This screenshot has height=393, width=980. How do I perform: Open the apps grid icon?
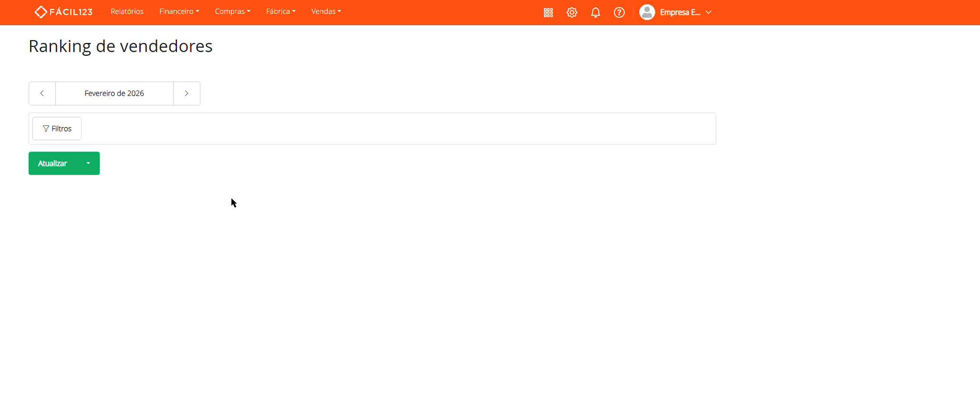pos(548,12)
